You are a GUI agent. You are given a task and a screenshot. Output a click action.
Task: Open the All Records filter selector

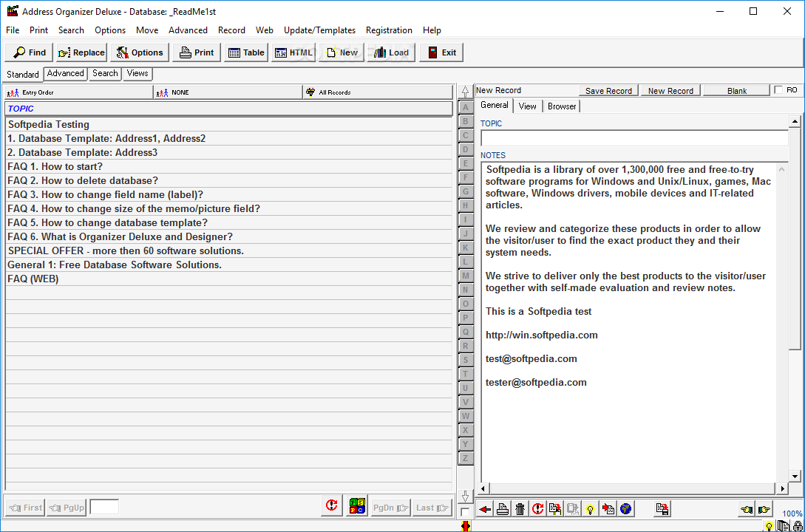point(377,92)
